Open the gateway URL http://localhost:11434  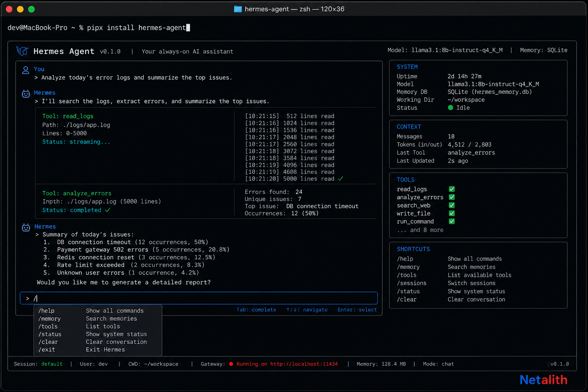(x=304, y=364)
